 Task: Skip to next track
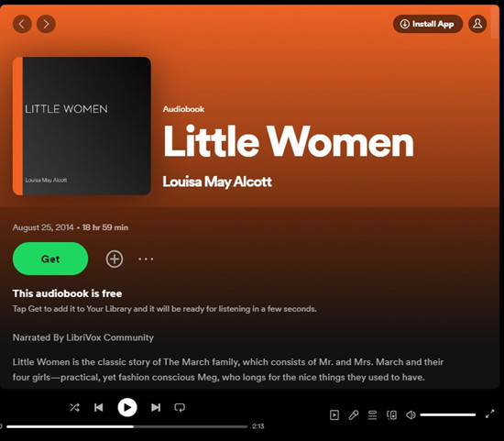[156, 408]
